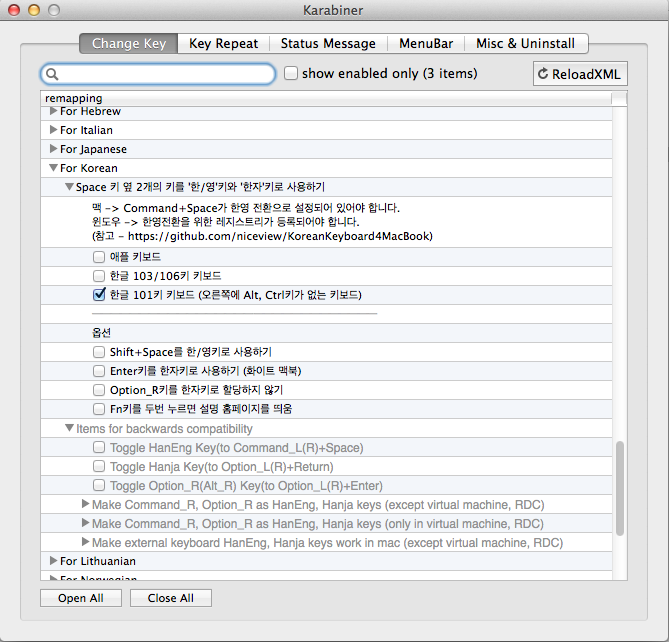Click the ReloadXML button

click(x=580, y=74)
